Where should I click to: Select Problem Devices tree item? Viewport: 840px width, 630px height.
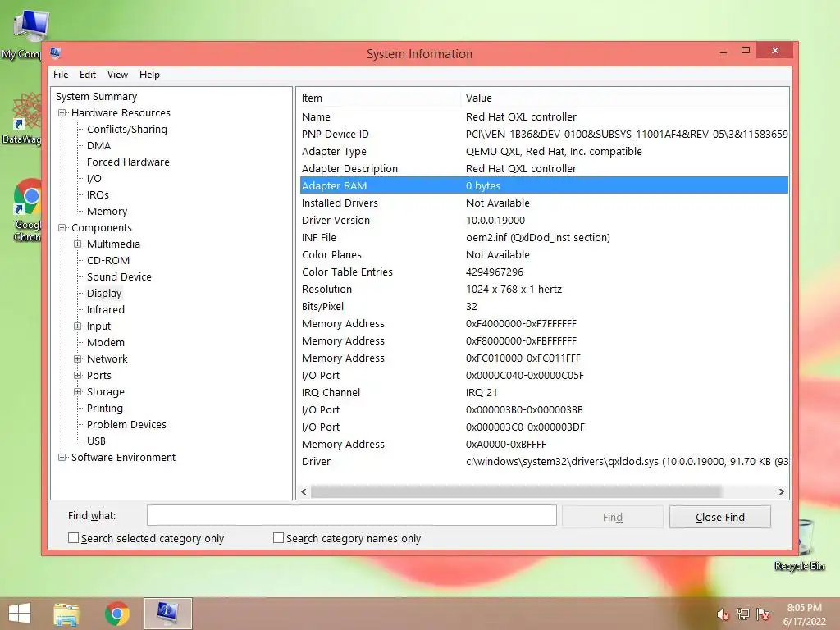click(x=126, y=424)
